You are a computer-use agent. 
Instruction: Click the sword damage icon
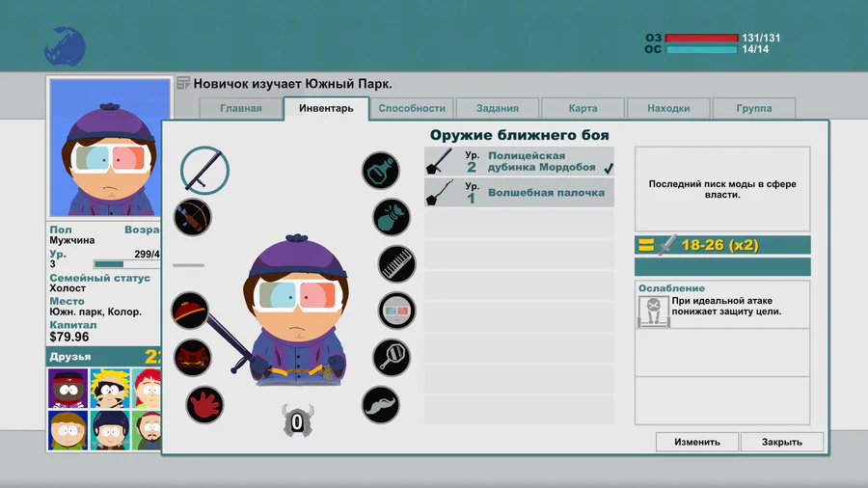point(667,245)
